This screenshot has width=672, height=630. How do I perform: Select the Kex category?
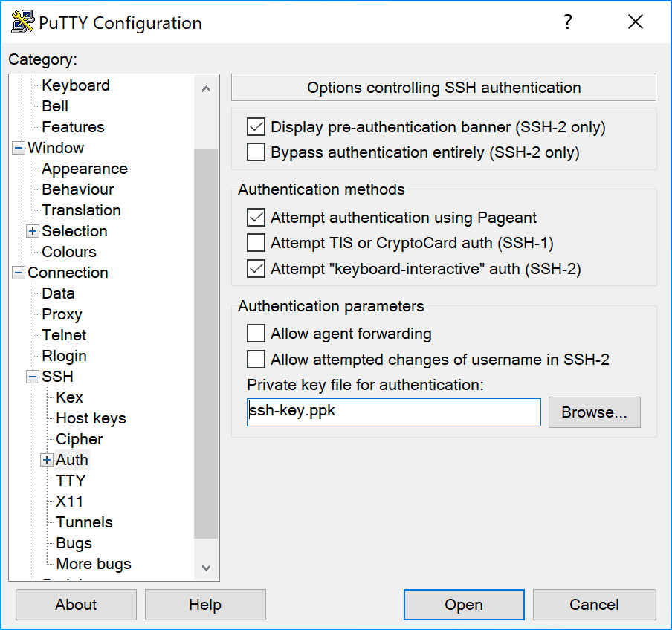pos(69,397)
